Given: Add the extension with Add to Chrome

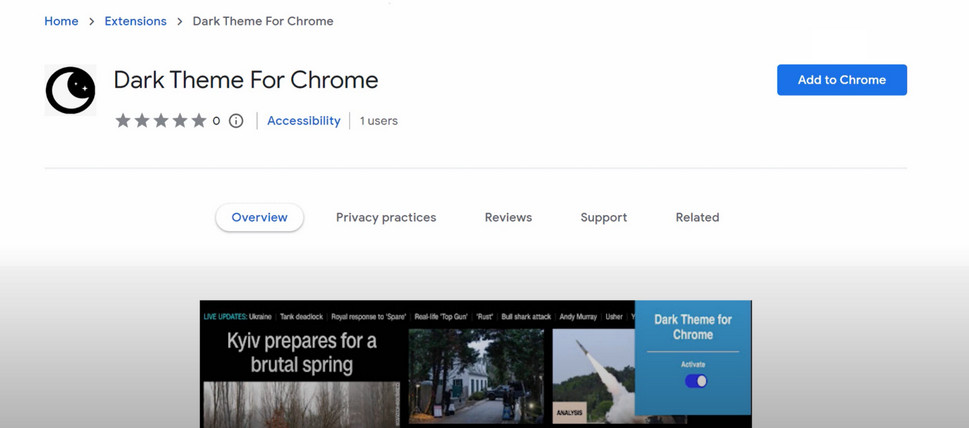Looking at the screenshot, I should tap(842, 80).
